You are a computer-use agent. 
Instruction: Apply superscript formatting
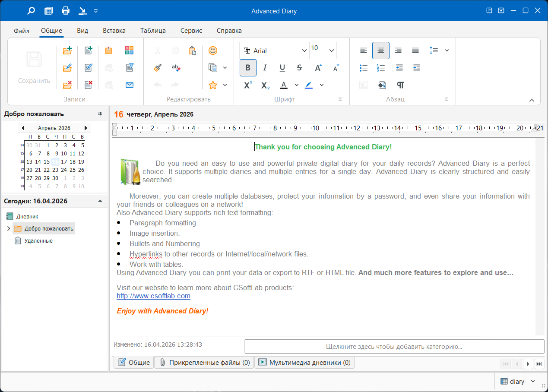coord(248,85)
